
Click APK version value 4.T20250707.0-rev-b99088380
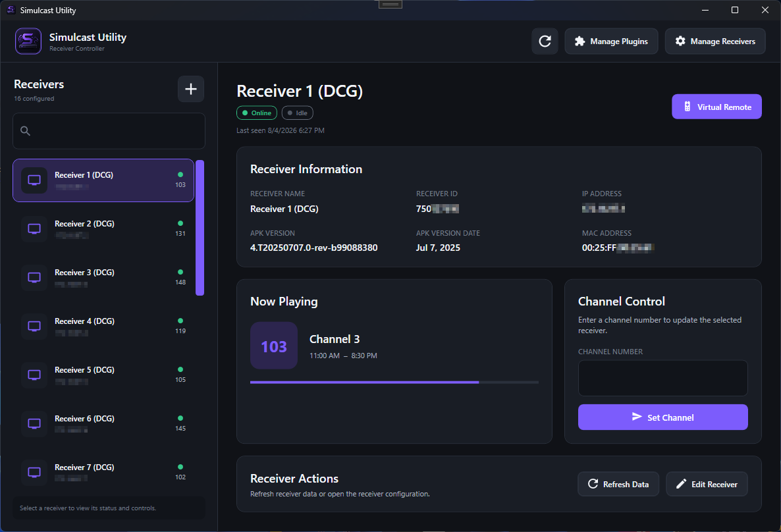coord(314,248)
